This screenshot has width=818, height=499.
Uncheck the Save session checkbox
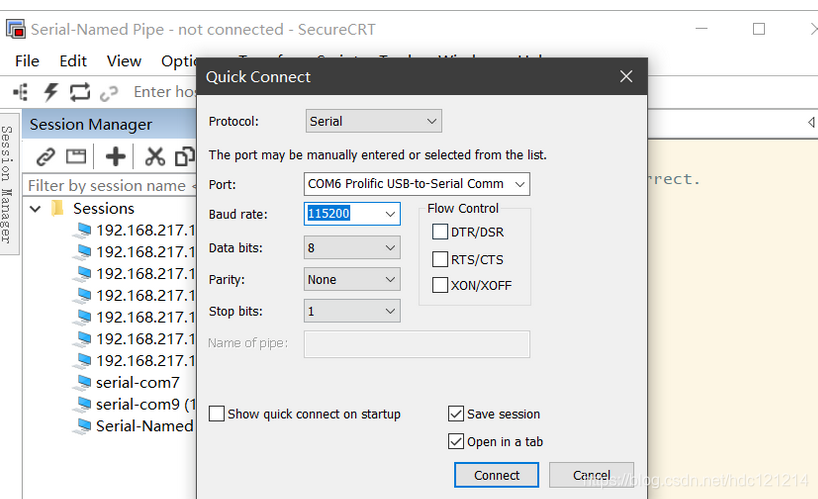456,413
